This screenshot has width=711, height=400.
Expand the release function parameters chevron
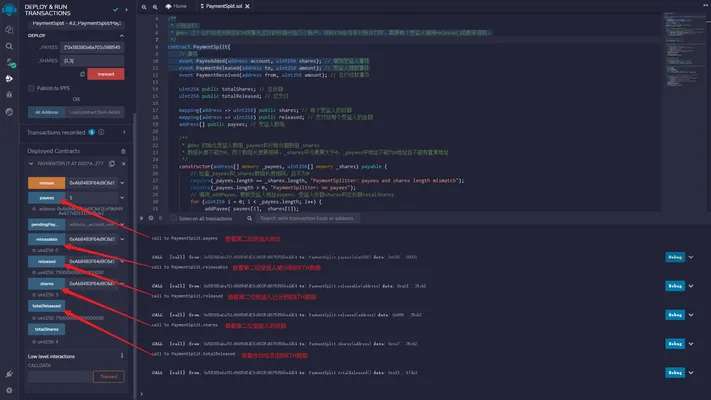[122, 183]
